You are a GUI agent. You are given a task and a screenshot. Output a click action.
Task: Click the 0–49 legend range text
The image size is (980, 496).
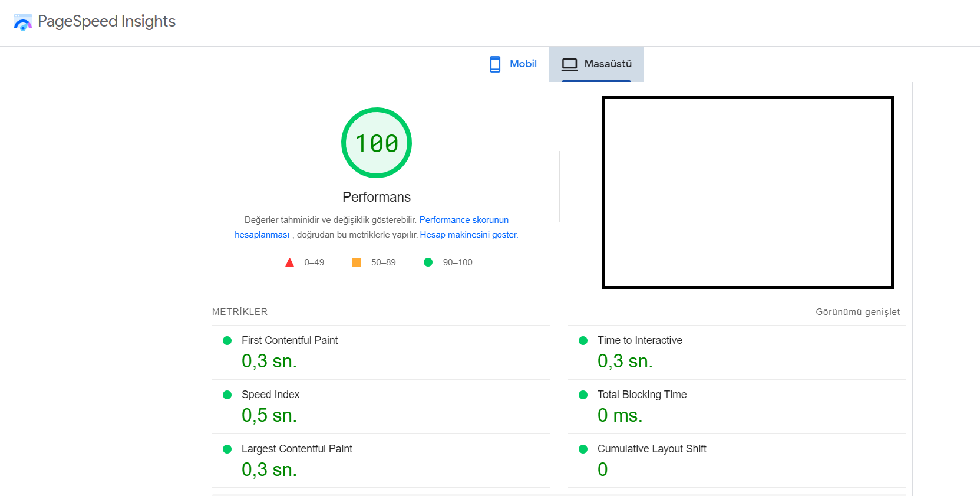(x=314, y=262)
